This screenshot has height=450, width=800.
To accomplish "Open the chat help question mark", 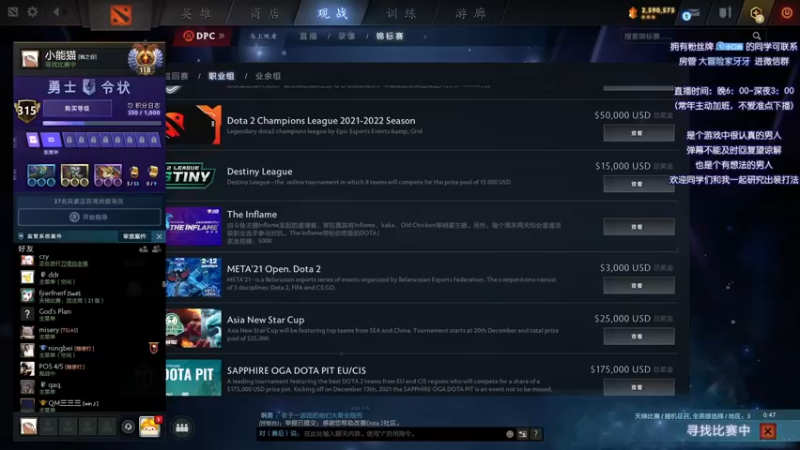I will (536, 434).
